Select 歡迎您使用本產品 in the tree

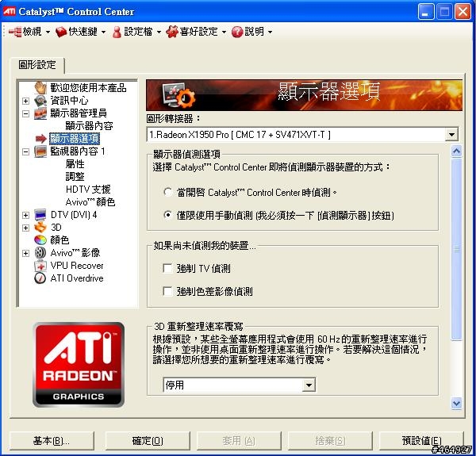coord(88,88)
